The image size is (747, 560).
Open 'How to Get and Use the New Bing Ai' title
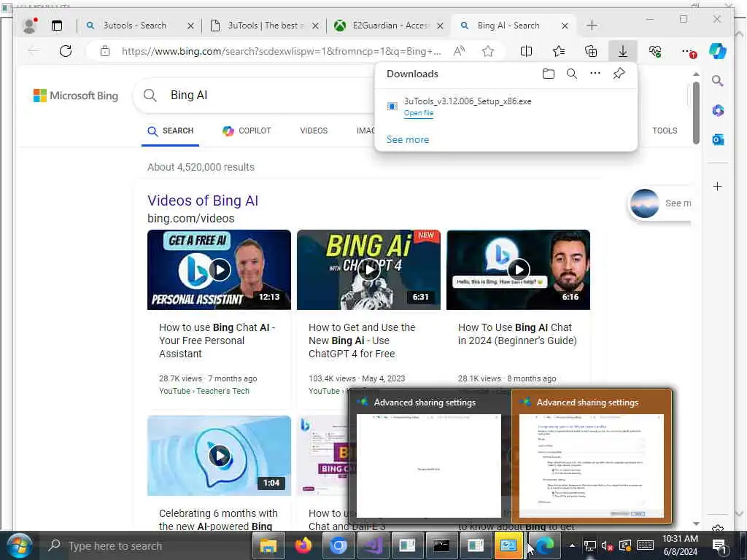(362, 341)
